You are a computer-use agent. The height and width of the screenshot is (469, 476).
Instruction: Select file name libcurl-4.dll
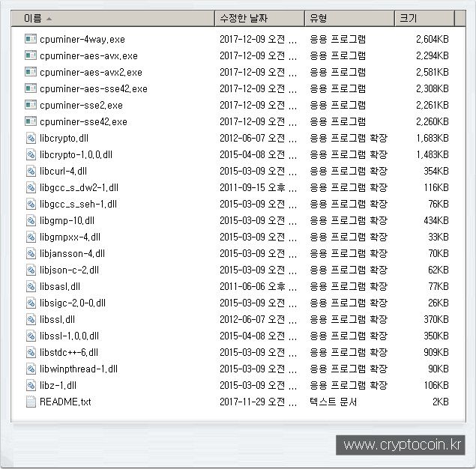click(x=63, y=171)
